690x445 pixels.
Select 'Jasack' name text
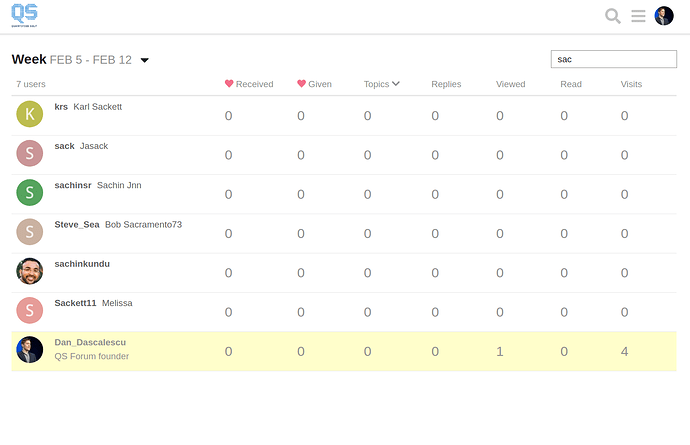(94, 146)
